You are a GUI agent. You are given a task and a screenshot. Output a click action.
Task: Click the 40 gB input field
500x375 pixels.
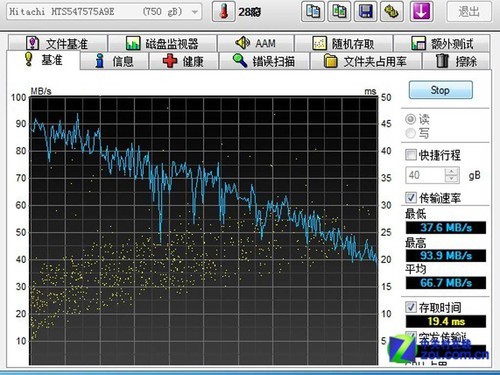425,175
